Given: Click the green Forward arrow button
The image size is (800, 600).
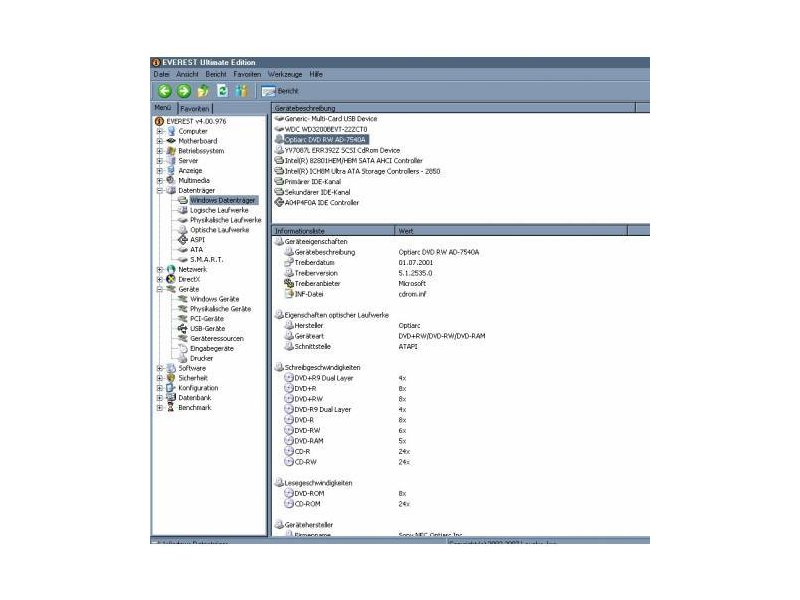Looking at the screenshot, I should [x=184, y=91].
